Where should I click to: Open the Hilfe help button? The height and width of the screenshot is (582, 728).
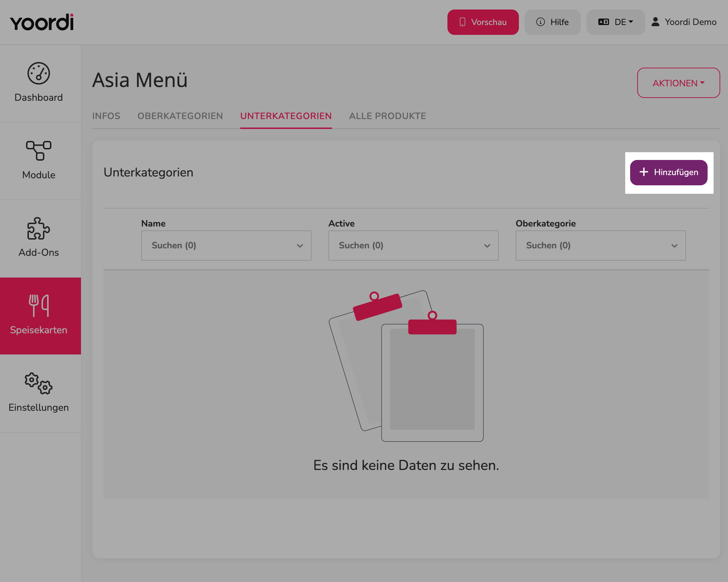[x=552, y=22]
